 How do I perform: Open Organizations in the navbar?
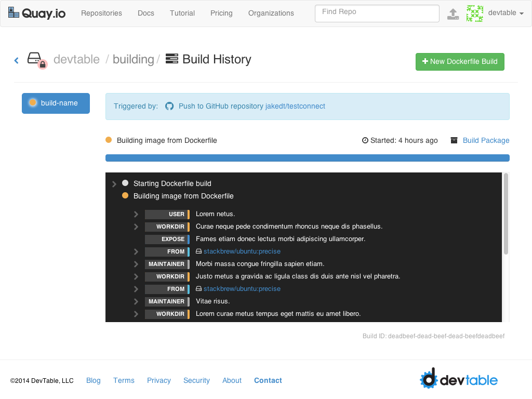pos(271,13)
